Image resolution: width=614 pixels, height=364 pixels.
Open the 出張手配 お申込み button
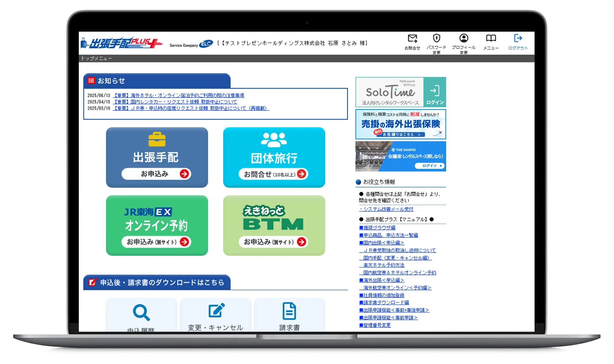click(x=156, y=174)
